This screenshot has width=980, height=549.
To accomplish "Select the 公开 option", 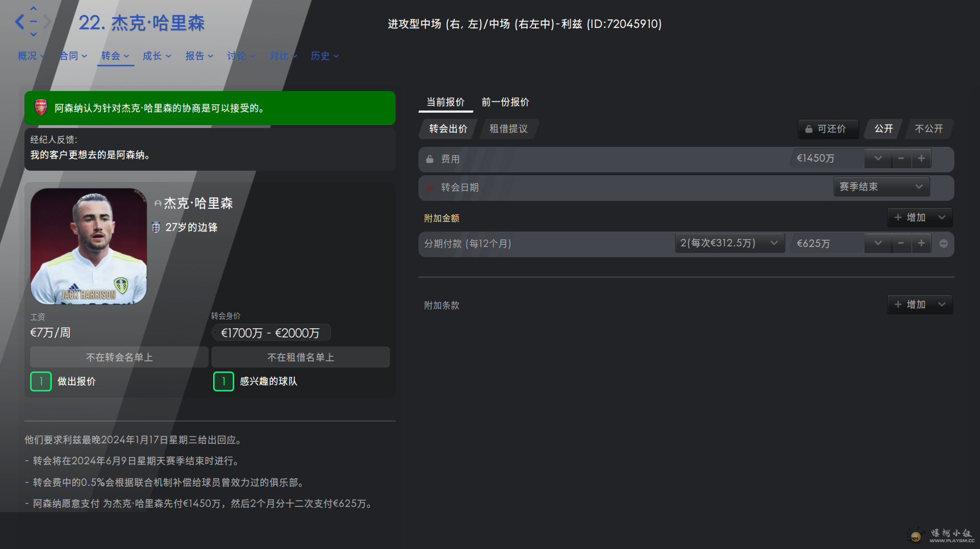I will (x=883, y=129).
